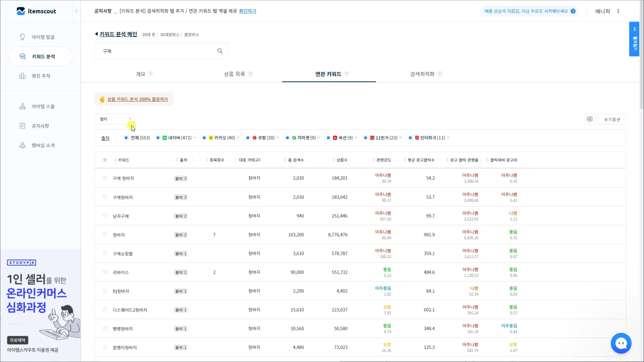The height and width of the screenshot is (362, 644).
Task: Open the three-dot menu next to 매니저
Action: [x=618, y=11]
